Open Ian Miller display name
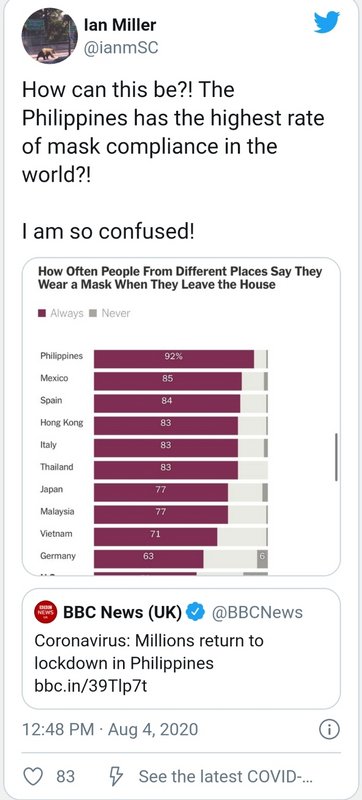The height and width of the screenshot is (800, 362). [119, 24]
